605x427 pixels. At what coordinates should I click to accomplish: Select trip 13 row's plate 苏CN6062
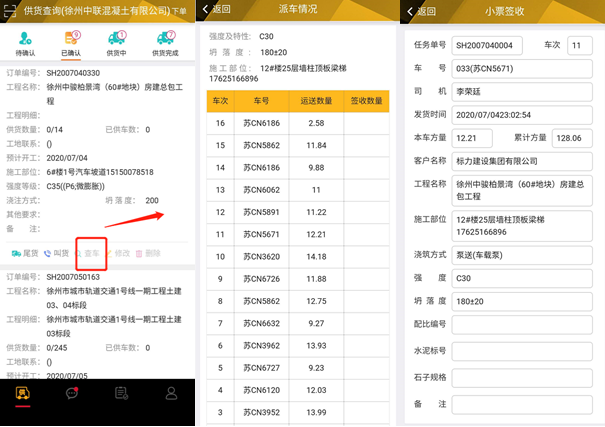point(261,190)
